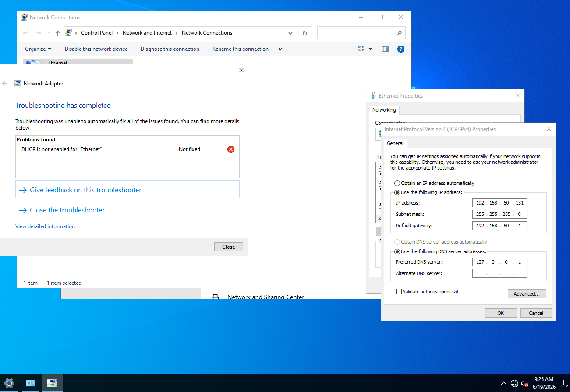The image size is (570, 392).
Task: Click Disable this network device
Action: click(x=96, y=49)
